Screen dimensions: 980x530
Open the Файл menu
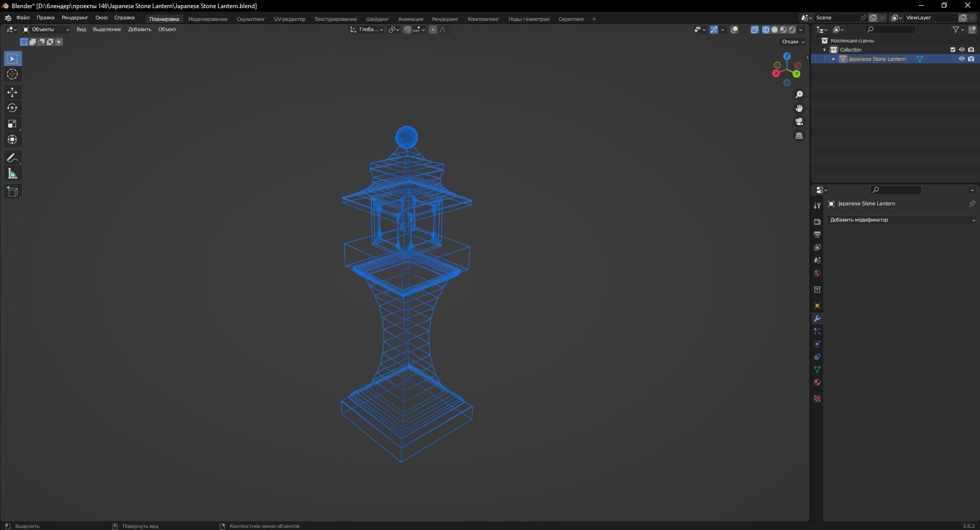(x=23, y=18)
